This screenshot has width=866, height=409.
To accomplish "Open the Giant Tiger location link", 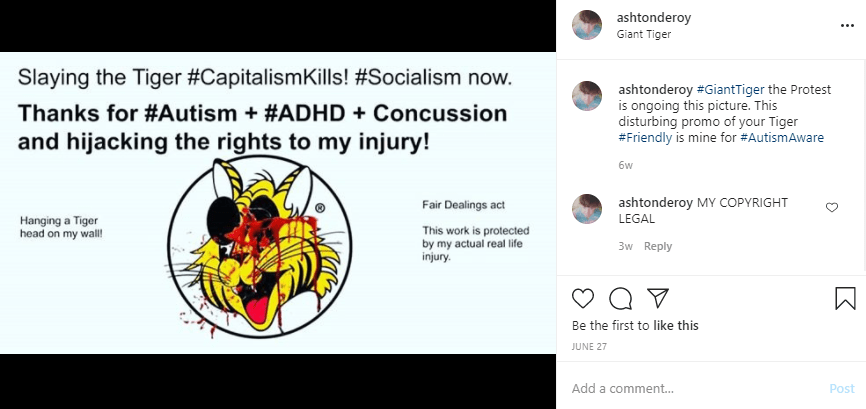I will (644, 34).
